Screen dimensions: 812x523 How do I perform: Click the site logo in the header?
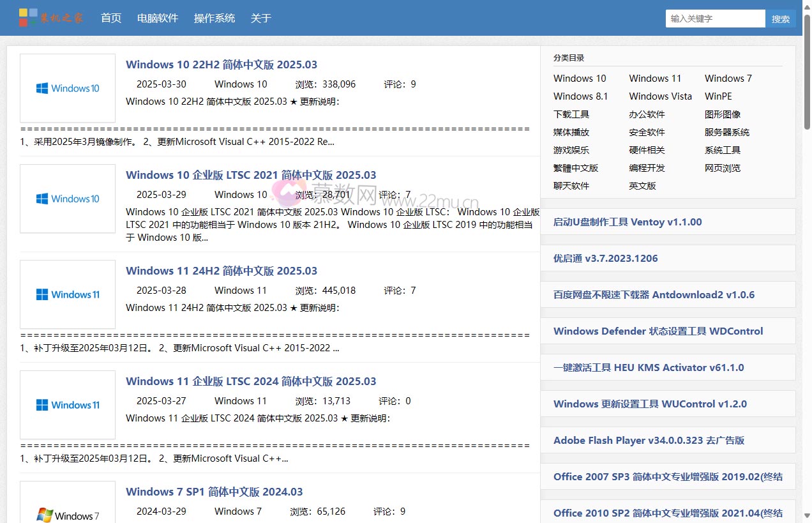click(x=51, y=18)
